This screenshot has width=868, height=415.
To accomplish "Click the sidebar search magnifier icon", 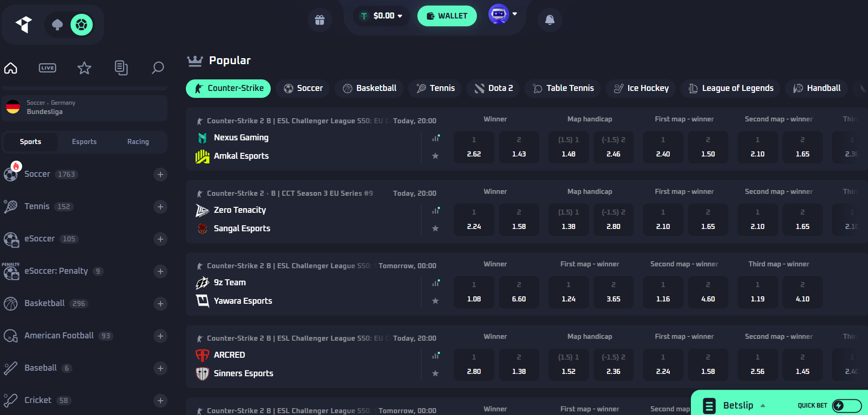I will [x=158, y=68].
